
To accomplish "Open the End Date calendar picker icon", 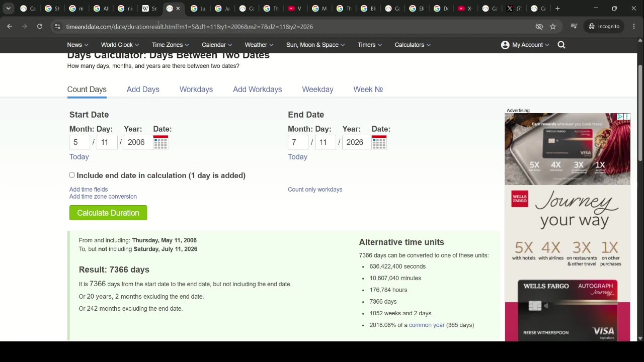I will [x=379, y=142].
